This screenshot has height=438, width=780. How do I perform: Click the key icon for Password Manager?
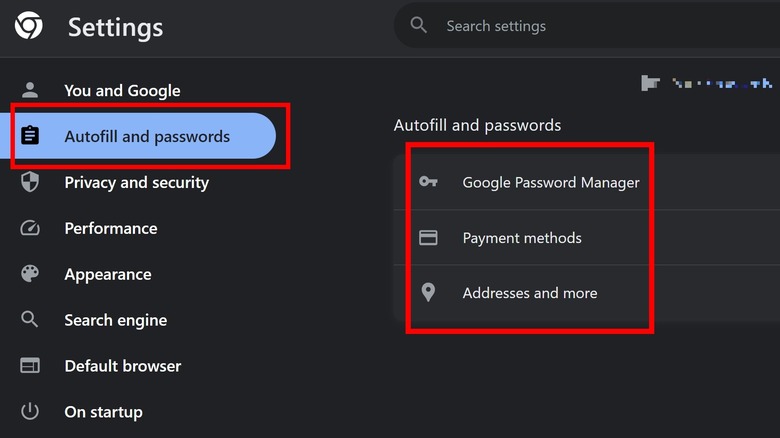pos(428,182)
